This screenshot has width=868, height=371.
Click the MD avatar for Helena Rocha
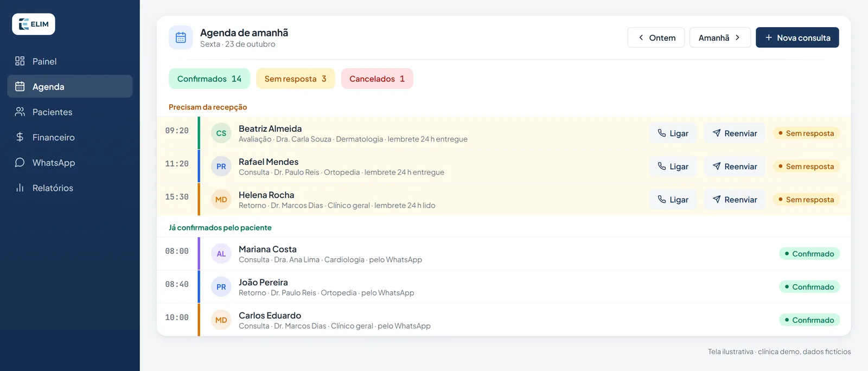221,200
